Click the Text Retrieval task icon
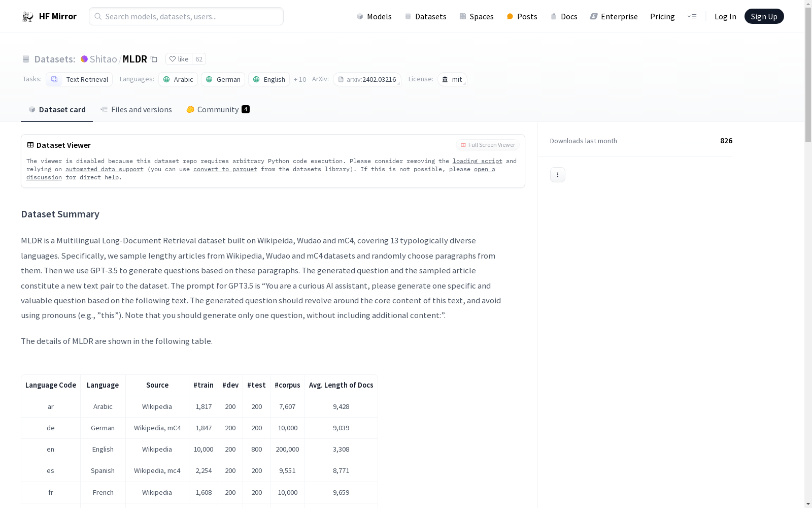The image size is (812, 508). tap(54, 79)
